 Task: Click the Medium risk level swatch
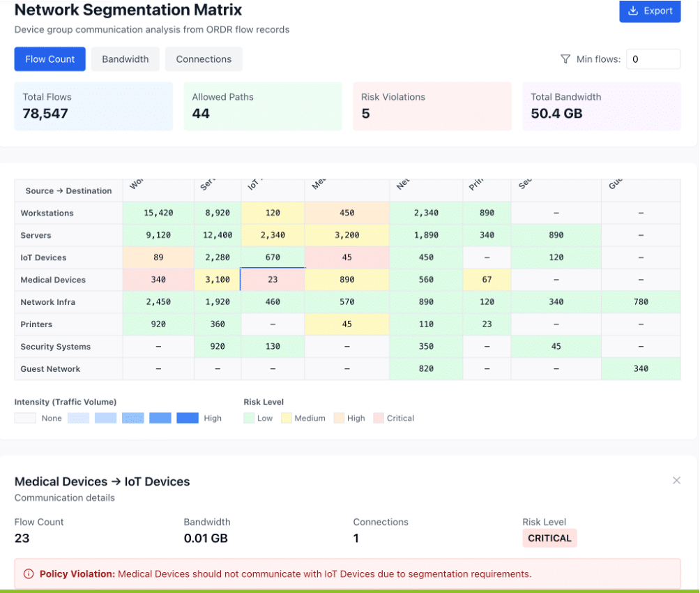pos(286,418)
